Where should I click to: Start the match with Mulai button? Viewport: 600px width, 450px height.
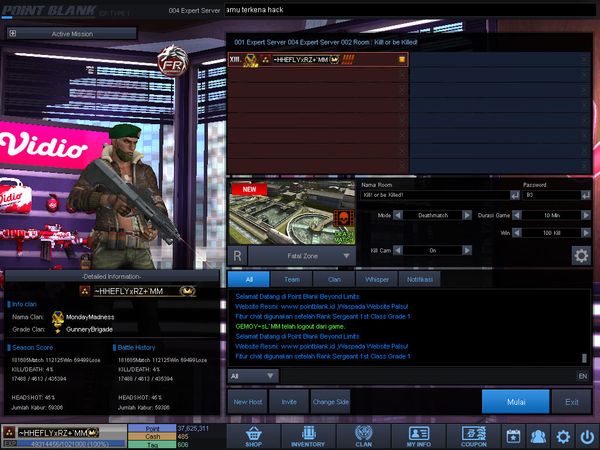coord(515,402)
